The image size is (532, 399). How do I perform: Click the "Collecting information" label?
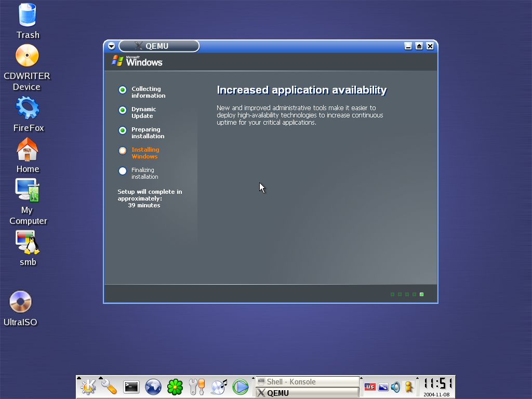click(148, 92)
